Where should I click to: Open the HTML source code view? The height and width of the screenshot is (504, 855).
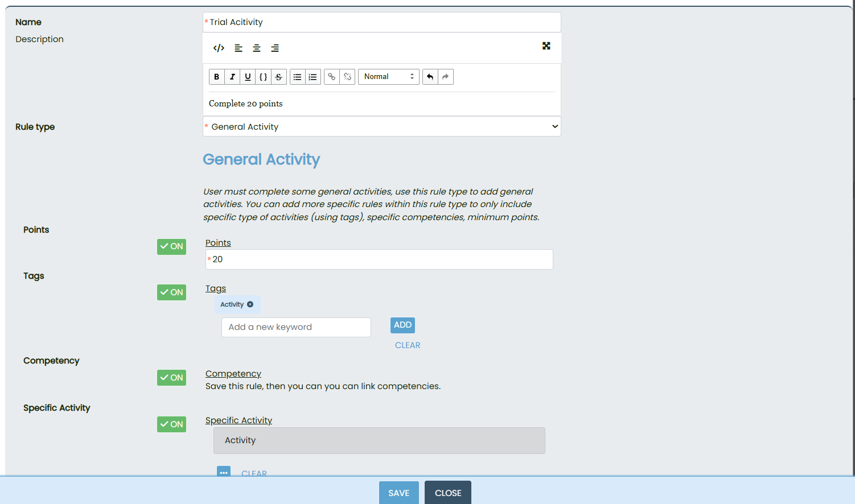coord(219,48)
